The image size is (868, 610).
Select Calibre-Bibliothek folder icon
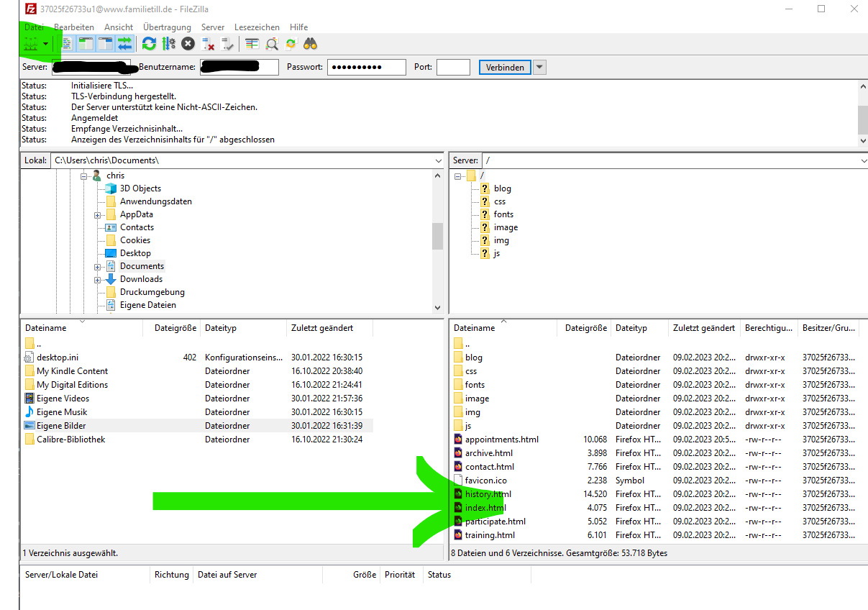pyautogui.click(x=29, y=440)
